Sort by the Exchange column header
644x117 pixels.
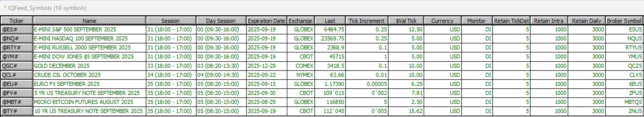[300, 21]
